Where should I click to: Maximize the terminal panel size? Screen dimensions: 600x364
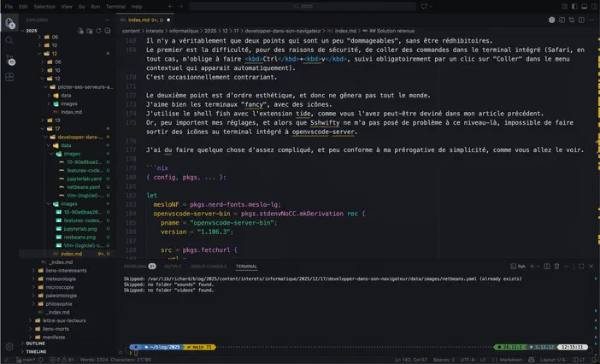581,266
